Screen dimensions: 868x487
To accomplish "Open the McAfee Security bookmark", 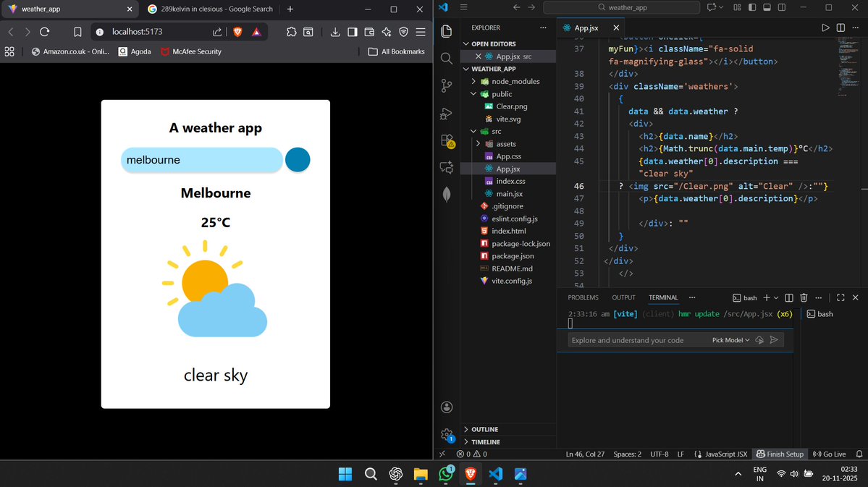I will [x=191, y=51].
